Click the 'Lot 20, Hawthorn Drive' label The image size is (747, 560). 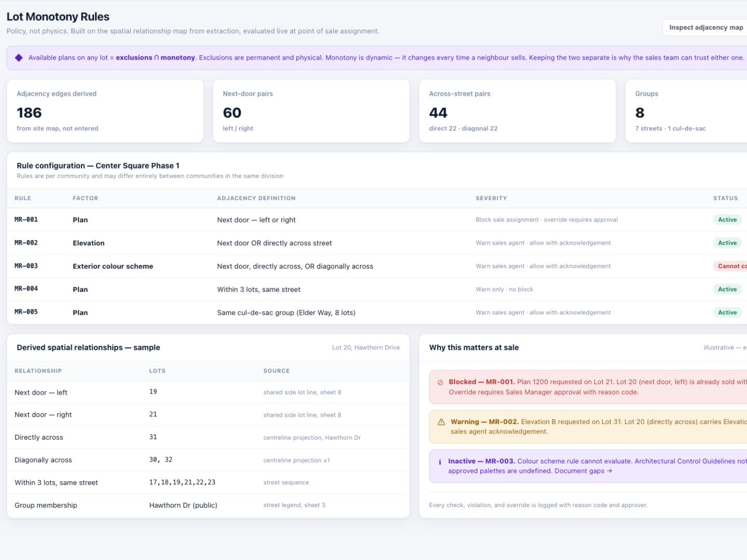[x=366, y=347]
